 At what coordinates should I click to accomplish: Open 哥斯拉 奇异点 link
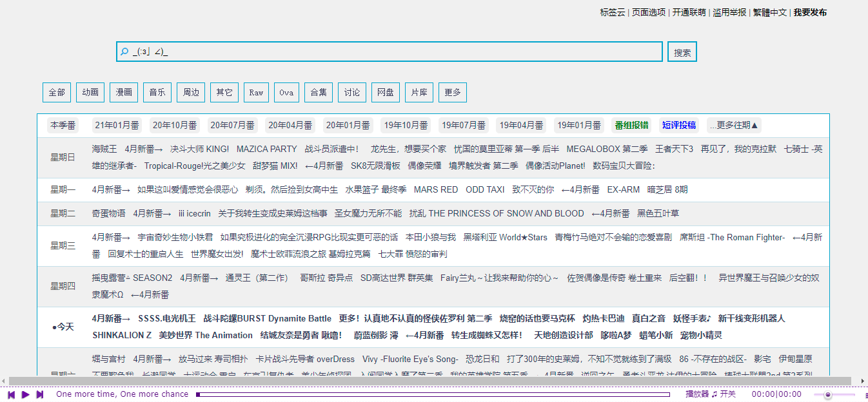click(x=326, y=278)
